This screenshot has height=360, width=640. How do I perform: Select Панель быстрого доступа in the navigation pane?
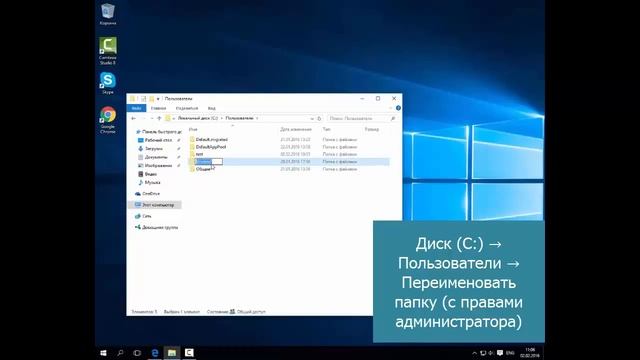tap(159, 132)
